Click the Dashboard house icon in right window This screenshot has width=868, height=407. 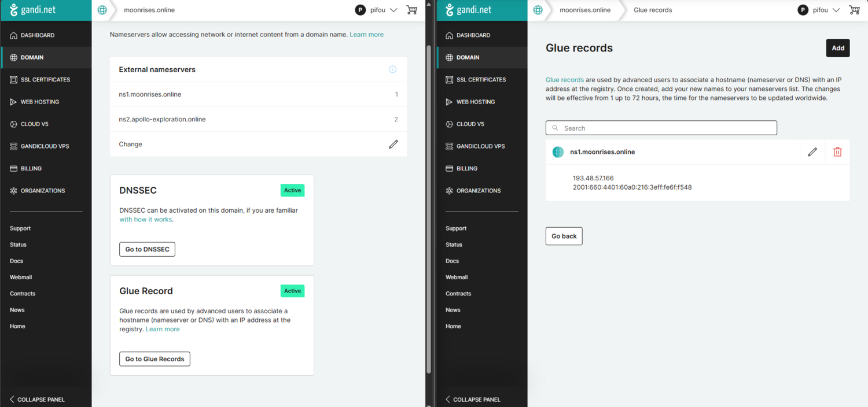[450, 35]
